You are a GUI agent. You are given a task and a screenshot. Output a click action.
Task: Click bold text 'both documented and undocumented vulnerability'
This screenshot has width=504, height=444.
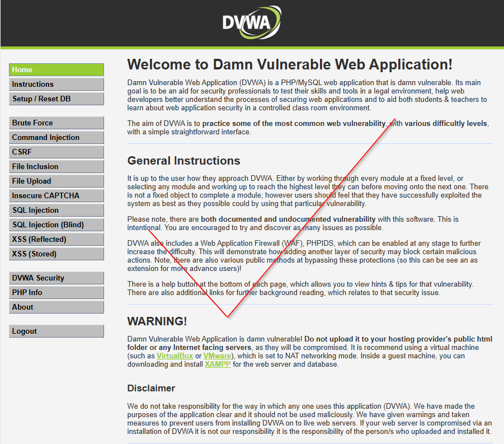click(x=288, y=219)
